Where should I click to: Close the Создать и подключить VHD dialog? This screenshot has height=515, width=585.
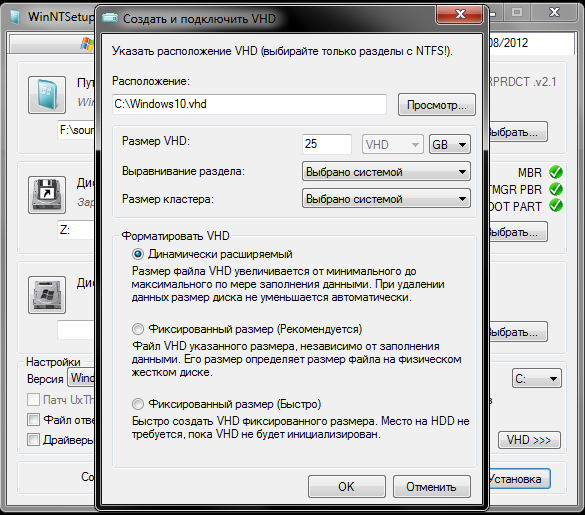coord(460,15)
